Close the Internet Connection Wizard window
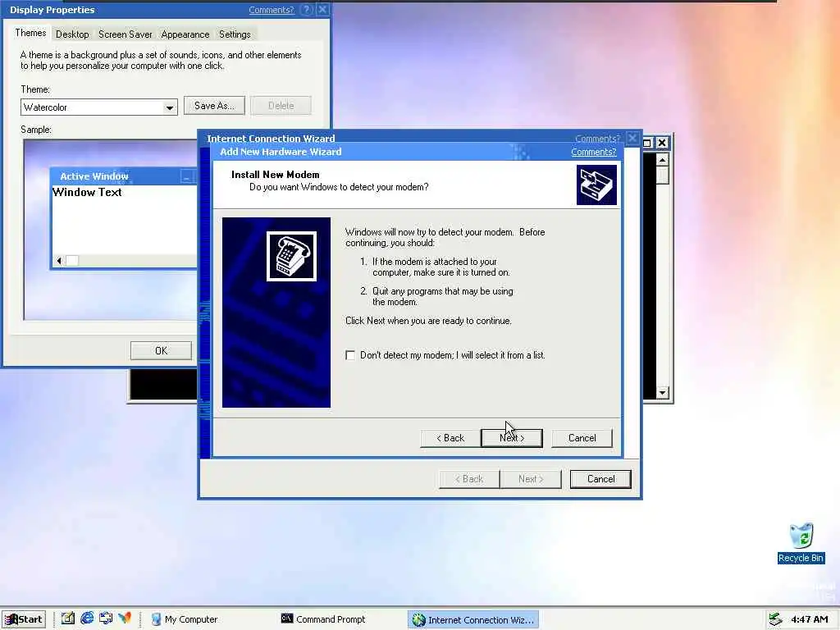The width and height of the screenshot is (840, 630). pyautogui.click(x=632, y=138)
